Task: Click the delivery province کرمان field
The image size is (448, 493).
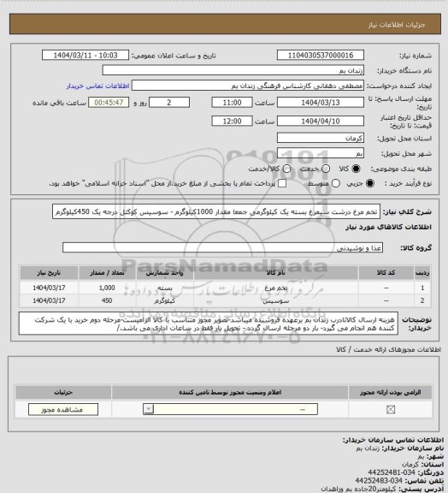Action: pos(321,138)
